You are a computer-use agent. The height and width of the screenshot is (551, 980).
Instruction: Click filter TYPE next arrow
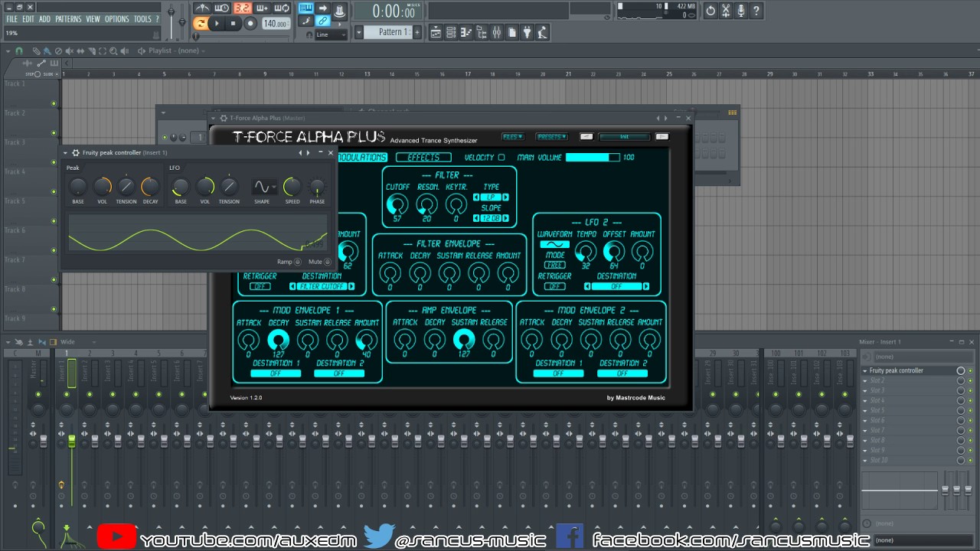tap(505, 197)
